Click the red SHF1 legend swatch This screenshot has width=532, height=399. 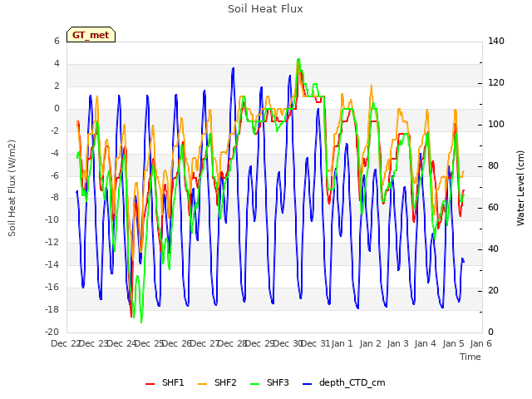coord(150,384)
